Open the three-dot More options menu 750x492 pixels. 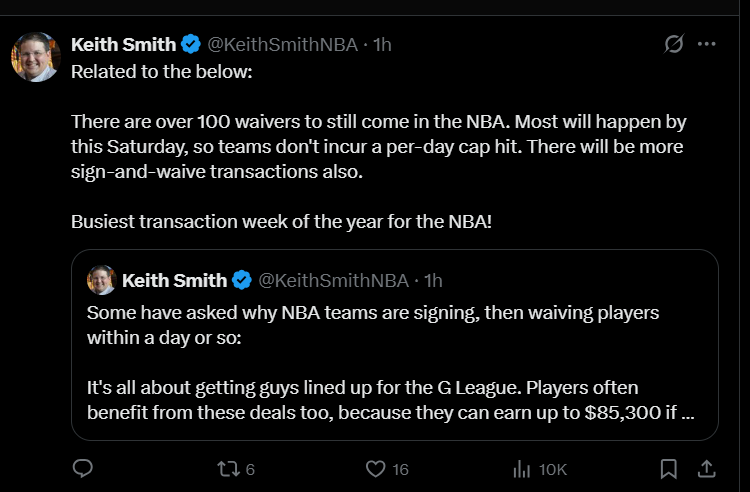pyautogui.click(x=707, y=44)
